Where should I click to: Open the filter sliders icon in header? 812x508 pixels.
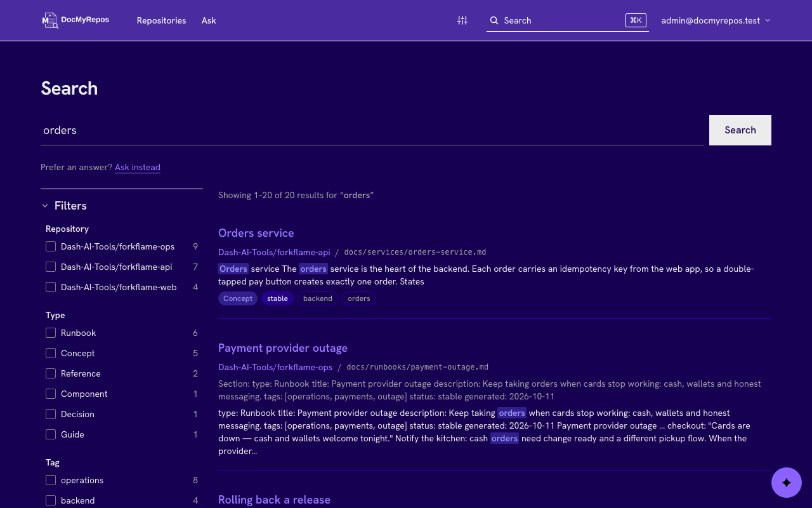[462, 20]
